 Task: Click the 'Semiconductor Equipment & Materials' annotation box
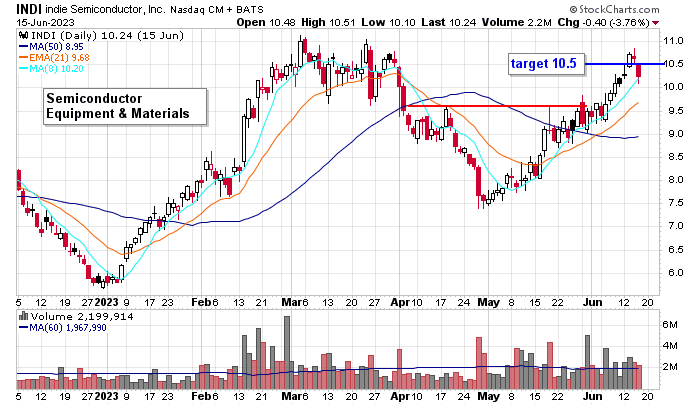[x=125, y=106]
